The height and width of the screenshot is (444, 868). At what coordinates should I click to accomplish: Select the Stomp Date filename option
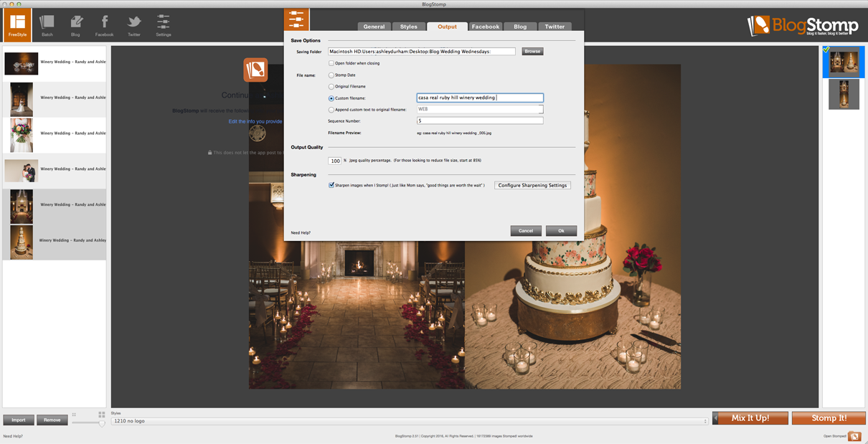click(x=332, y=75)
